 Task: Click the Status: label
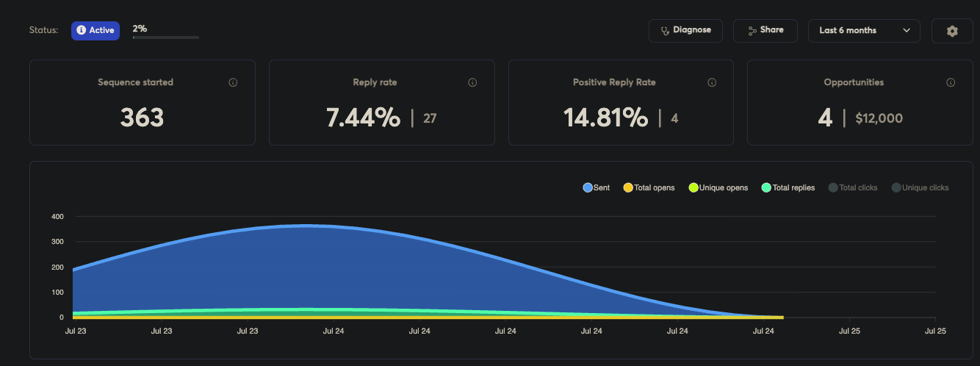tap(44, 31)
